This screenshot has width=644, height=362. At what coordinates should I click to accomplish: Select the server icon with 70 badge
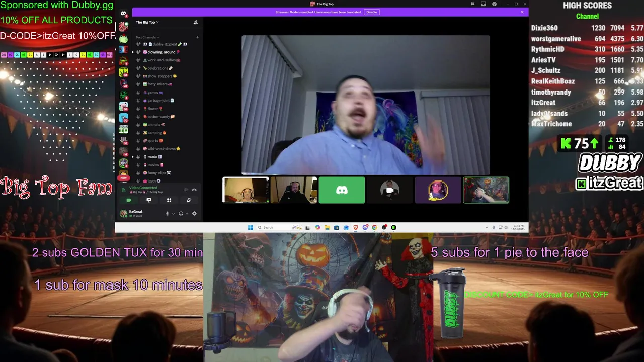pos(123,118)
